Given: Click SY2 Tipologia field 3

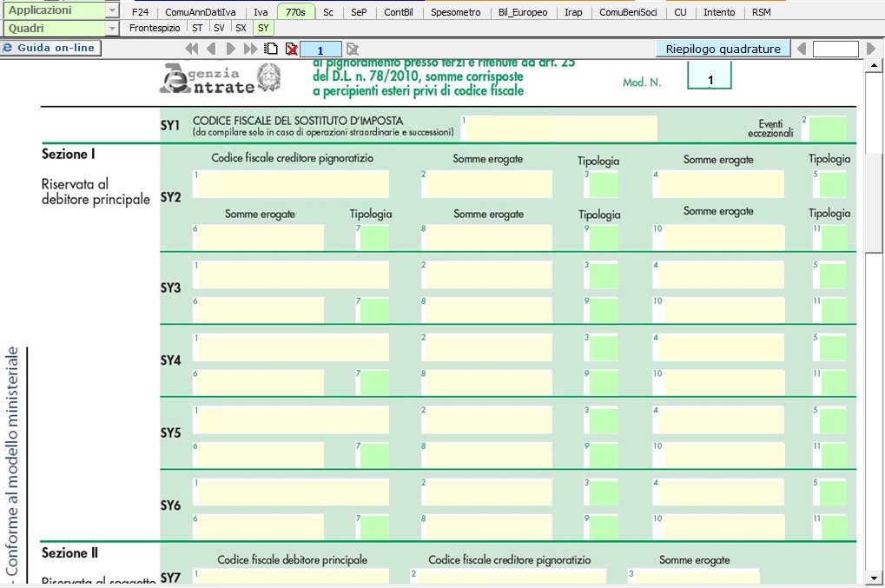Looking at the screenshot, I should (604, 184).
